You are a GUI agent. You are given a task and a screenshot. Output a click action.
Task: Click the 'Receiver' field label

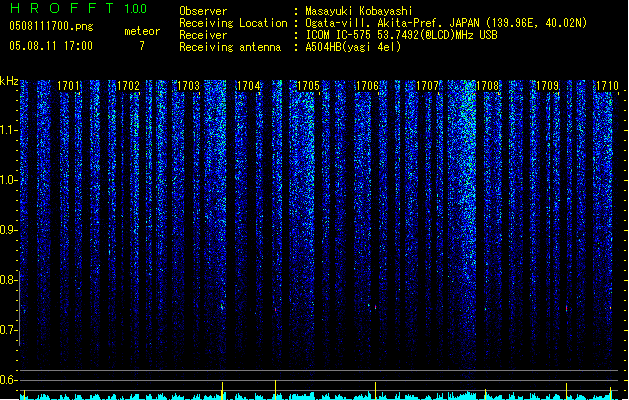pyautogui.click(x=203, y=35)
